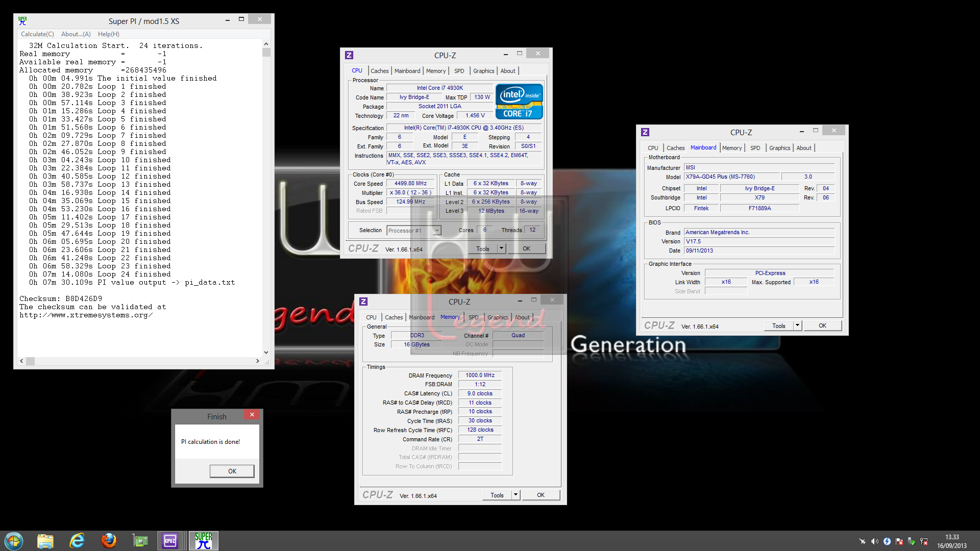The width and height of the screenshot is (980, 551).
Task: Click Super PI horizontal scrollbar right arrow
Action: 257,361
